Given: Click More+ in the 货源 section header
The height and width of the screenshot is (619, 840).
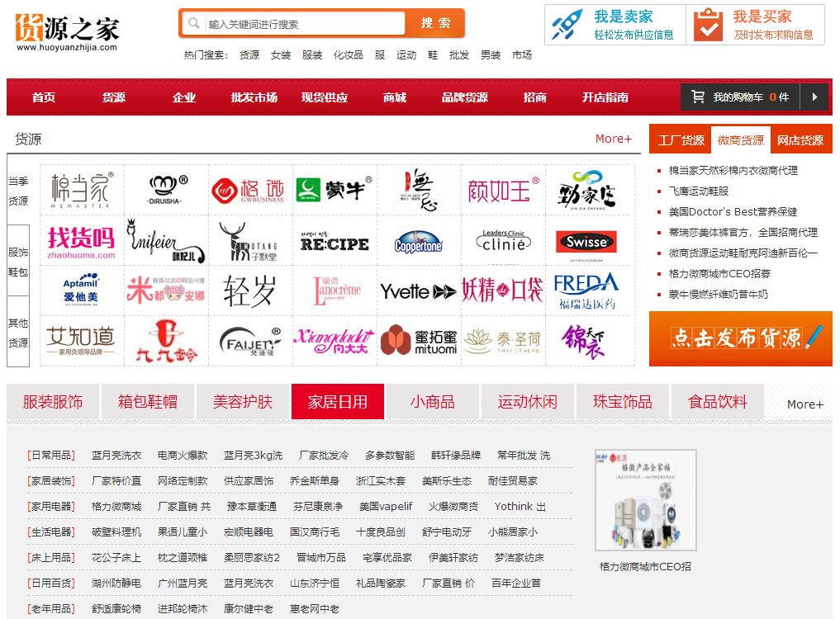Looking at the screenshot, I should coord(613,139).
